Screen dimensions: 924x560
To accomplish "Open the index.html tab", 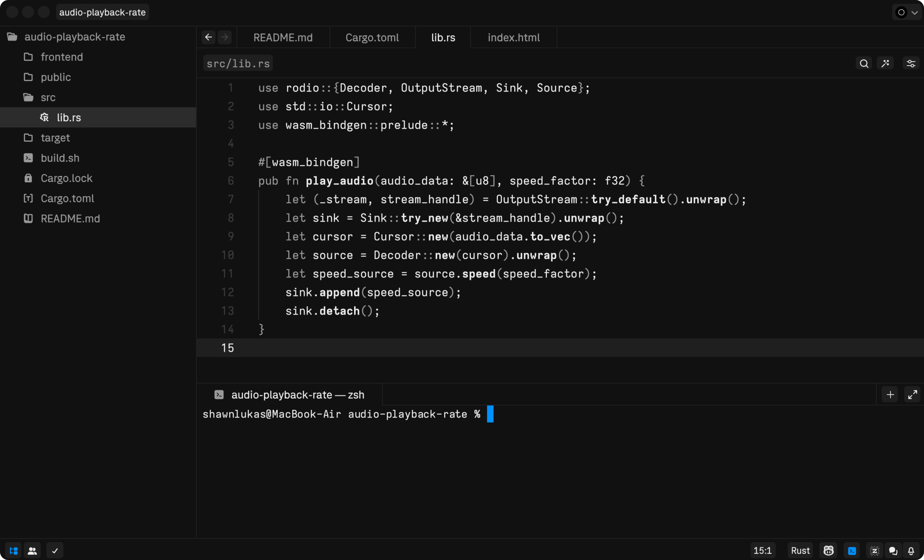I will pos(513,37).
